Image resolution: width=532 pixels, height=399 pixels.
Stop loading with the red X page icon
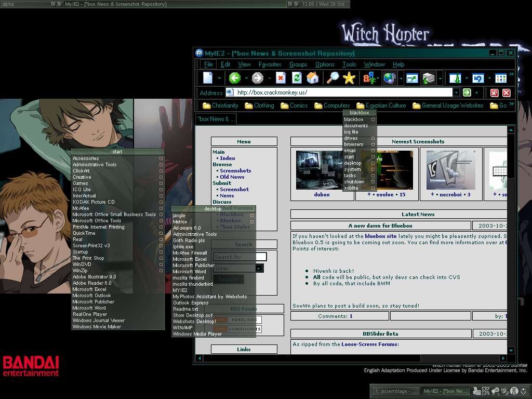coord(281,78)
